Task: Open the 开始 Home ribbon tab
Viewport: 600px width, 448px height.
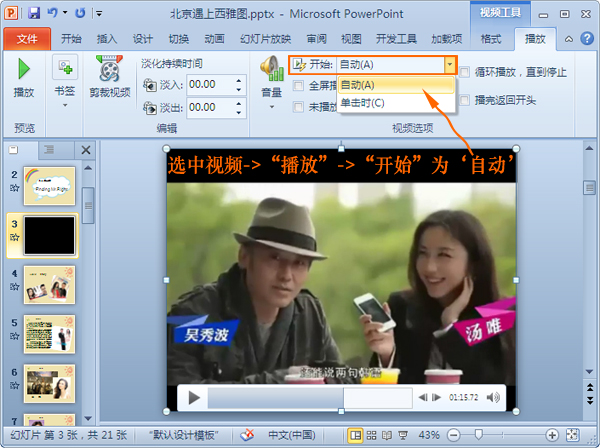Action: (71, 39)
